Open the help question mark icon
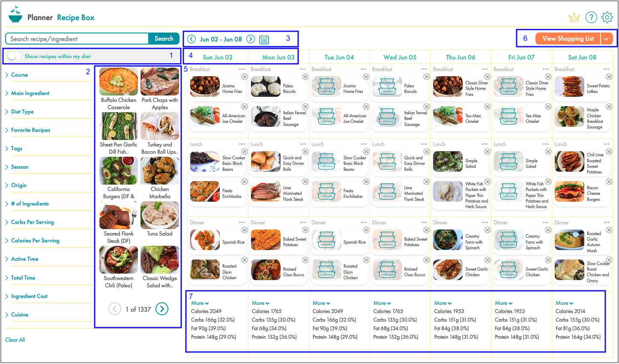 pos(591,17)
